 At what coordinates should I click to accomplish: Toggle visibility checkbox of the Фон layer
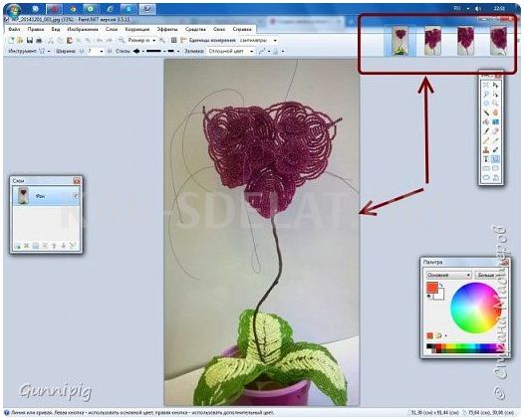pyautogui.click(x=76, y=196)
